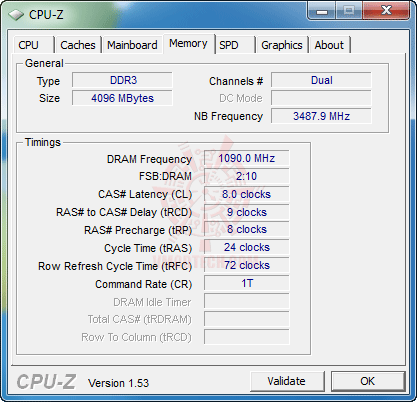Minimize the CPU-Z window
This screenshot has width=417, height=402.
[x=322, y=11]
